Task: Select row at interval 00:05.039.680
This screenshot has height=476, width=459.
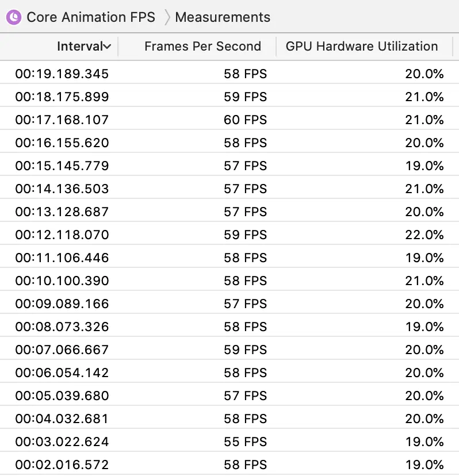Action: pos(62,396)
